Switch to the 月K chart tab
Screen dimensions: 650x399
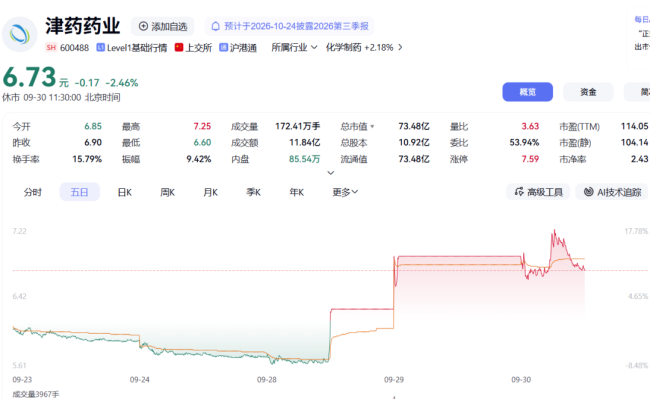click(x=211, y=192)
